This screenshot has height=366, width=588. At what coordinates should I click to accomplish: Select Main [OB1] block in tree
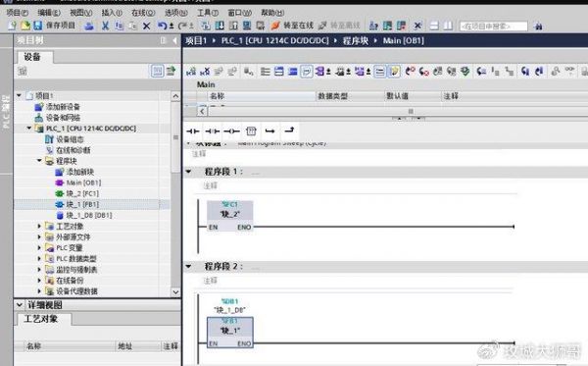pyautogui.click(x=83, y=183)
